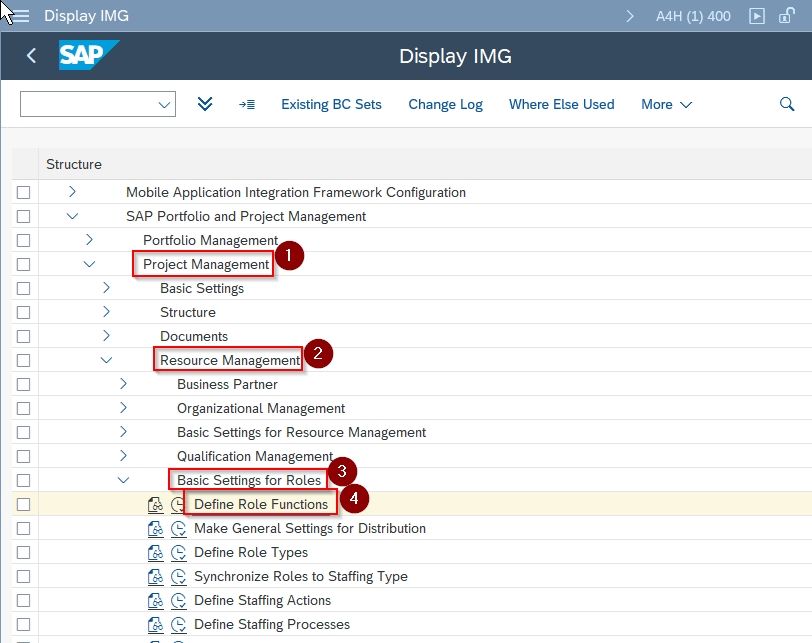The height and width of the screenshot is (643, 812).
Task: Open documentation icon for Define Role Functions
Action: click(x=155, y=504)
